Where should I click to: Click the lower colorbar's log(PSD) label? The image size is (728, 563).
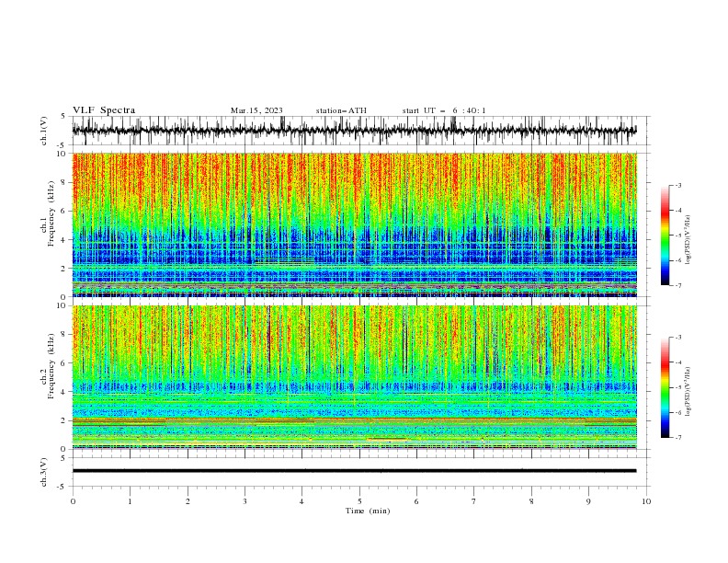tap(688, 391)
